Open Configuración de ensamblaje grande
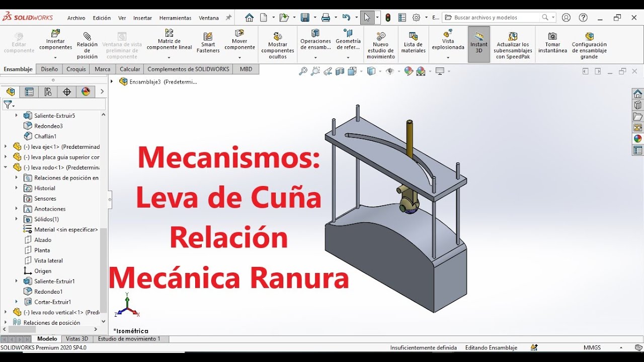 tap(589, 46)
